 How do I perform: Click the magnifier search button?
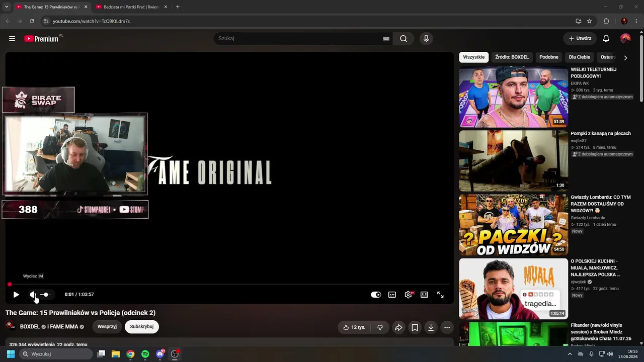click(404, 39)
